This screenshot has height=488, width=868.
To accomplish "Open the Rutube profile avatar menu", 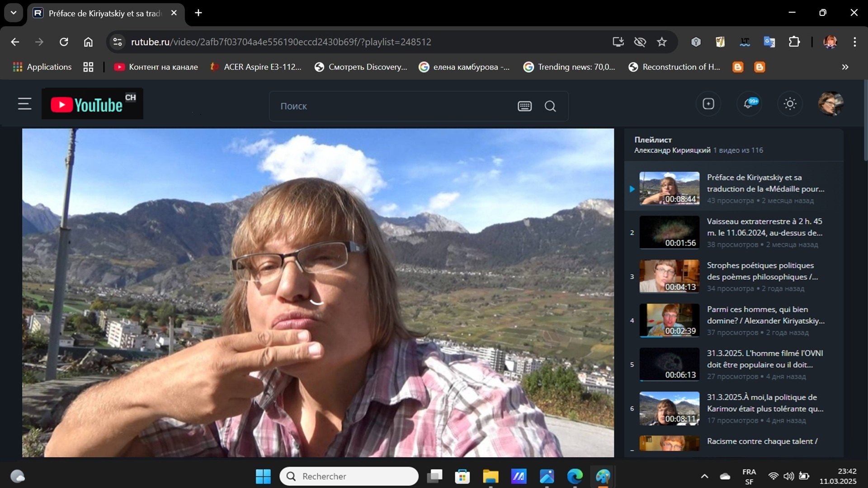I will click(x=830, y=104).
